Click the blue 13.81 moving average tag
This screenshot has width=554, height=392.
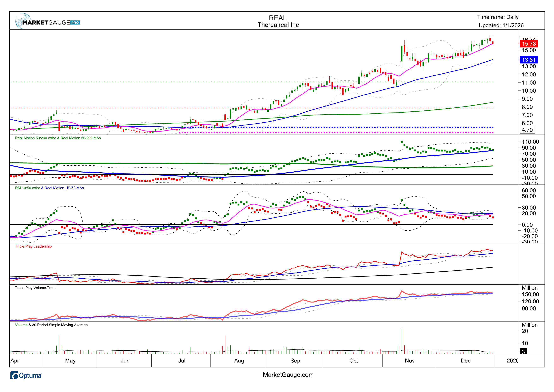click(x=529, y=60)
